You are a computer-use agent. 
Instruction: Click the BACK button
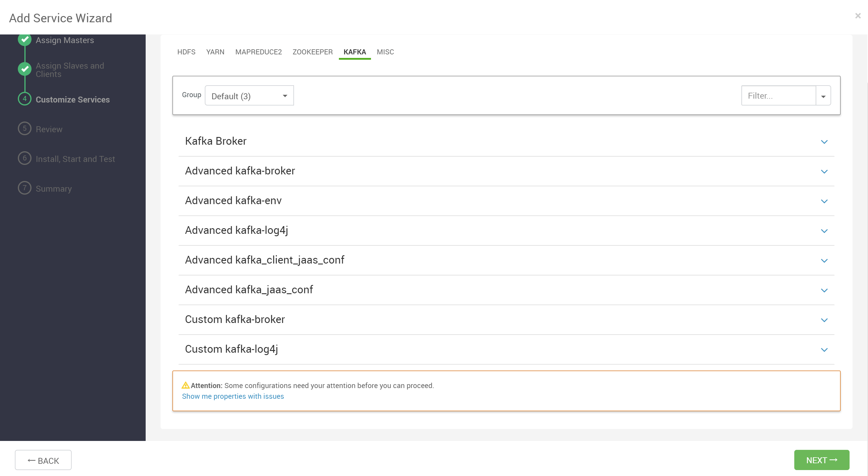click(43, 460)
